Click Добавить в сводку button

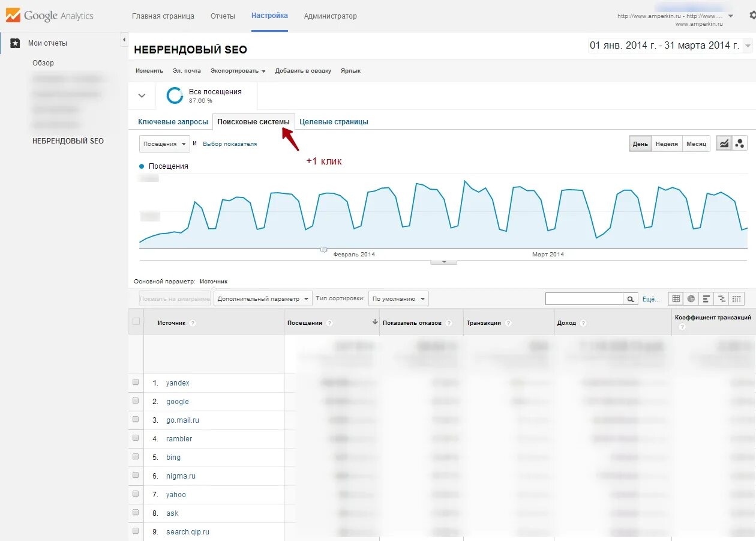(303, 71)
